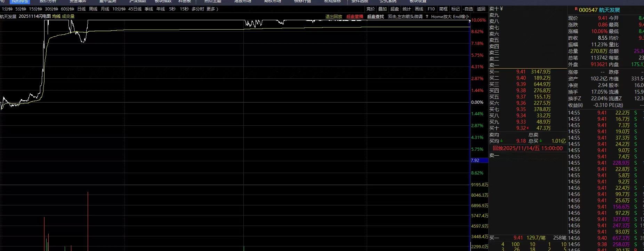
Task: Click the 叠加 overlay button
Action: [x=383, y=9]
